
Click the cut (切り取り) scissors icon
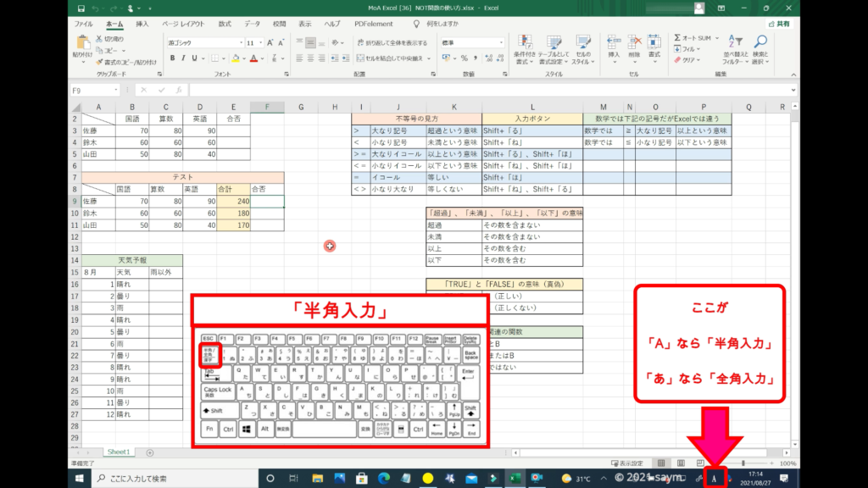(100, 39)
